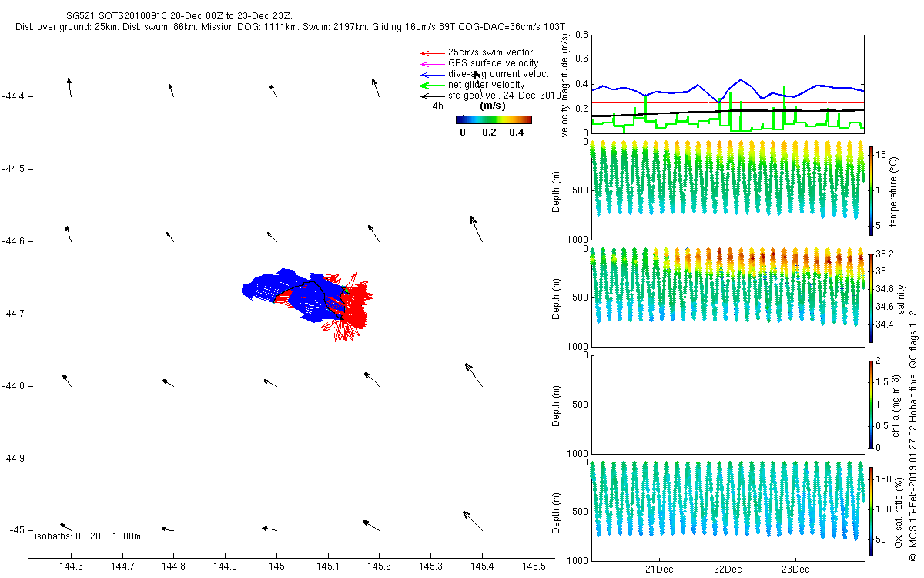The image size is (924, 578).
Task: Select the Ox. sat. ratio (%) colorbar
Action: (872, 511)
